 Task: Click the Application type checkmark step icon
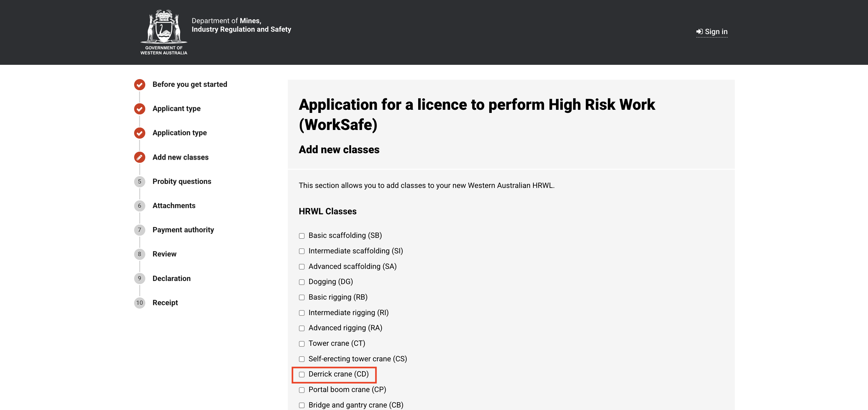coord(139,133)
